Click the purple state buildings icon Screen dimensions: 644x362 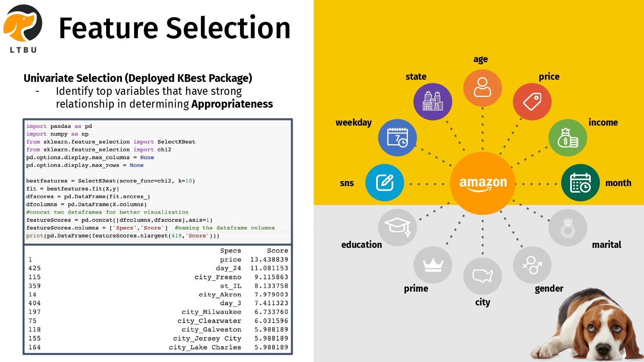click(x=432, y=102)
